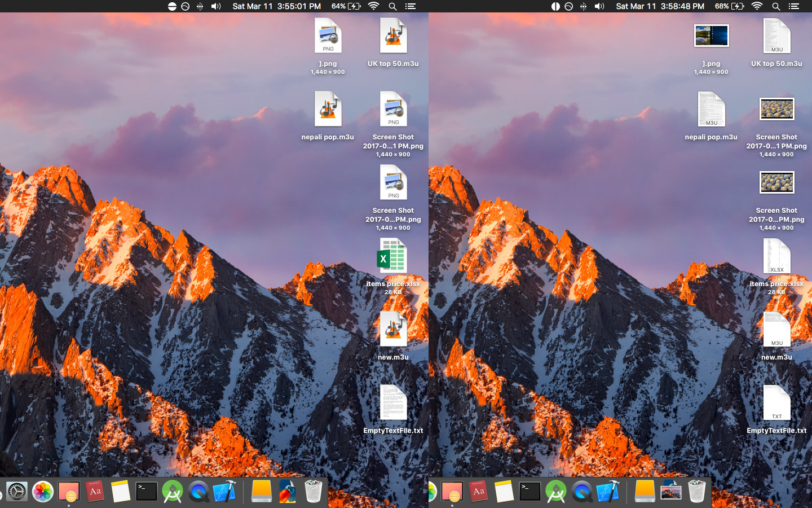
Task: Open the yellow drive icon in left dock
Action: [x=261, y=492]
